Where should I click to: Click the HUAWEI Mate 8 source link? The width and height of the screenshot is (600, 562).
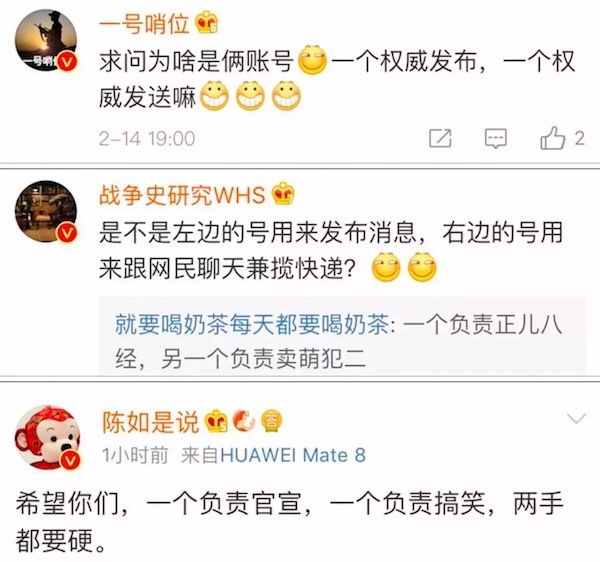coord(293,455)
